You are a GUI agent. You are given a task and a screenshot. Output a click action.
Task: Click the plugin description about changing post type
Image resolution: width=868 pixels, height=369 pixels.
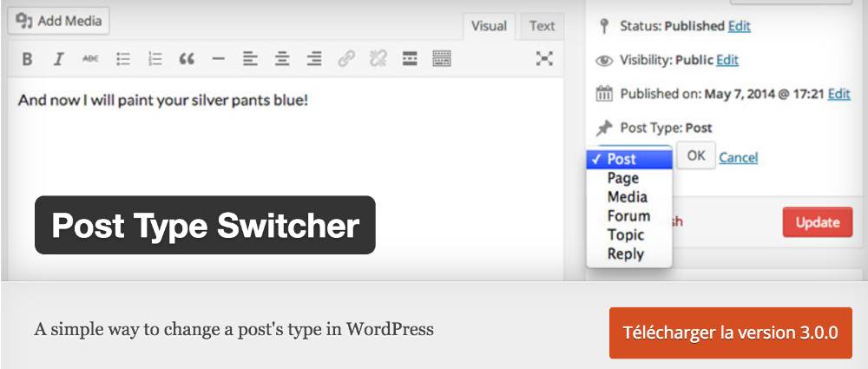click(x=233, y=329)
